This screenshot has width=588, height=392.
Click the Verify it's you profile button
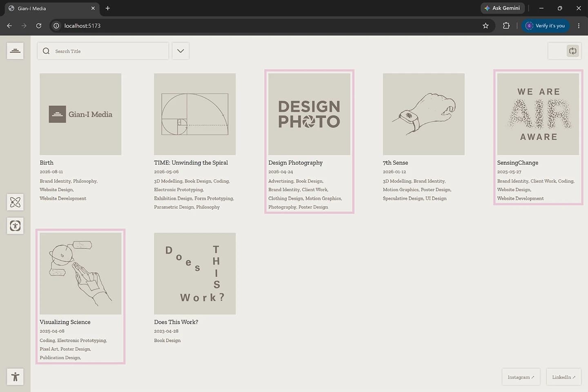coord(545,26)
